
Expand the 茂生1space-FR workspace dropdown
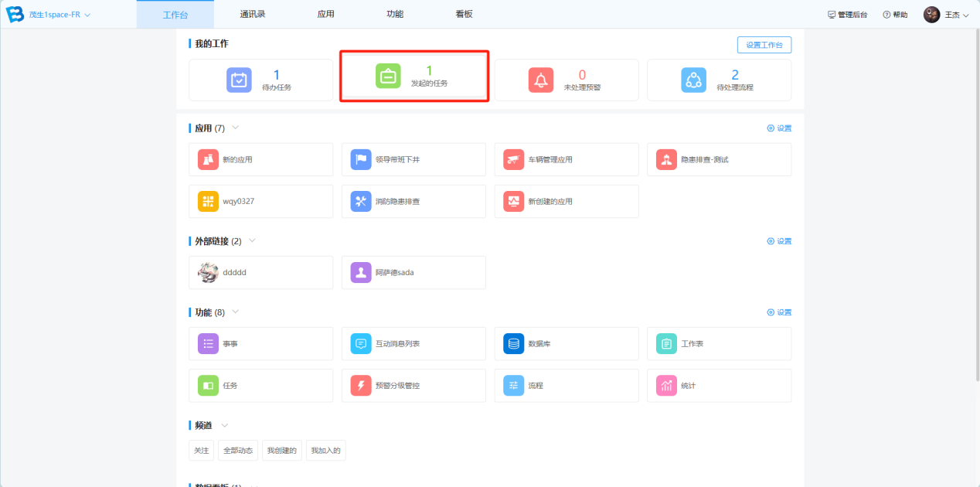click(x=87, y=15)
